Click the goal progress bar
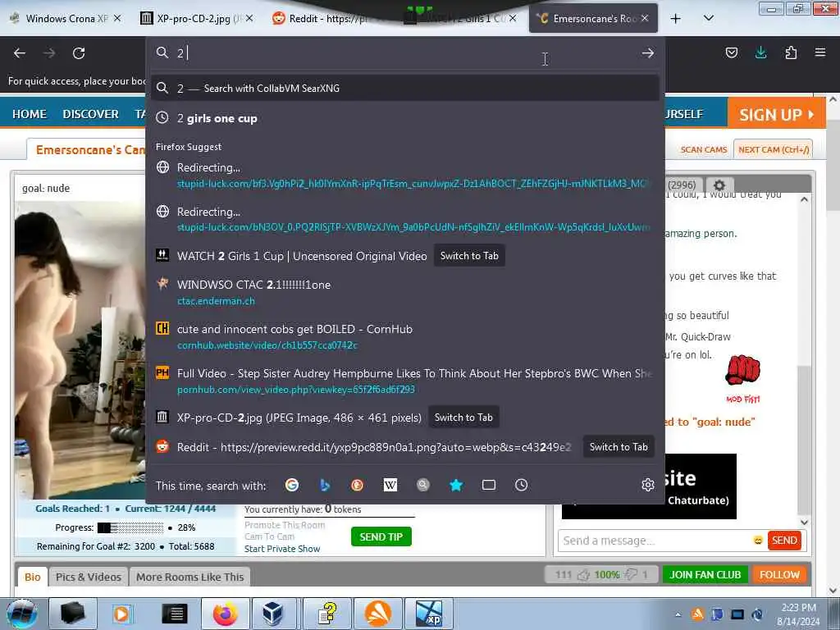 coord(130,527)
